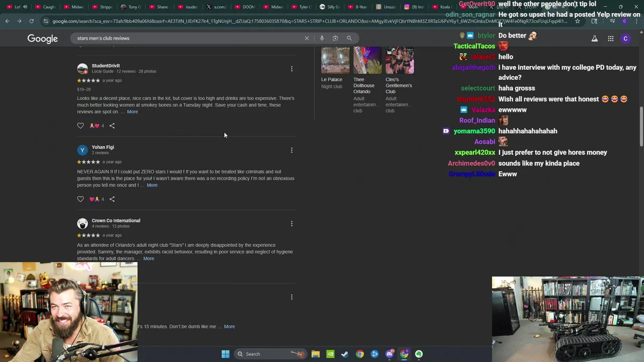Open search by image (Lens) icon
Image resolution: width=644 pixels, height=362 pixels.
335,38
